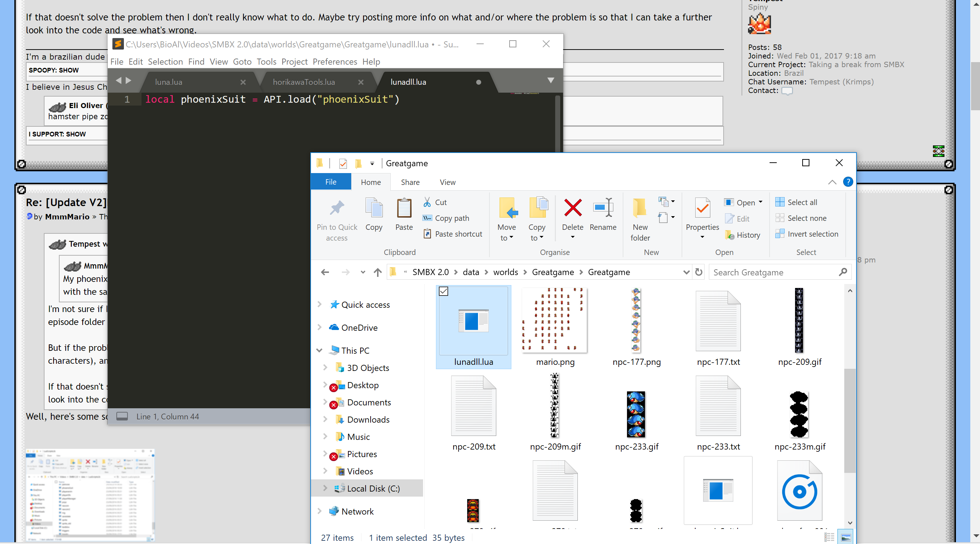Switch to horikawaTools.lua tab
980x544 pixels.
tap(303, 82)
